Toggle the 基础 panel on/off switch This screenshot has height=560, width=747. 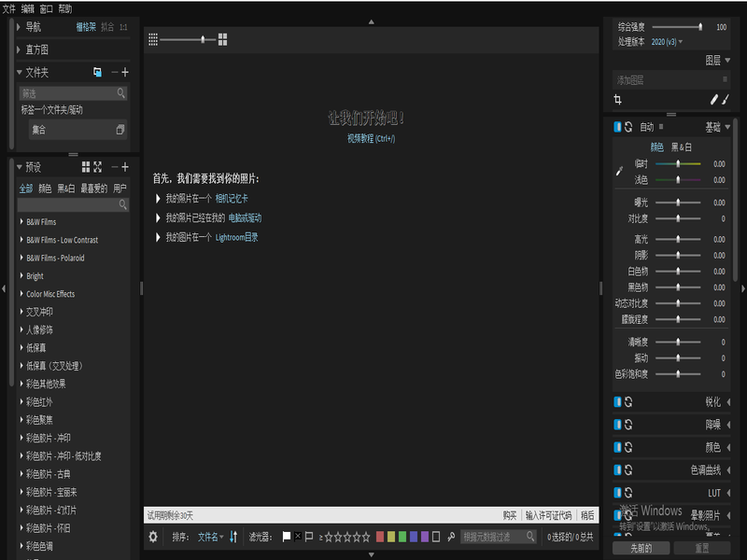tap(617, 127)
